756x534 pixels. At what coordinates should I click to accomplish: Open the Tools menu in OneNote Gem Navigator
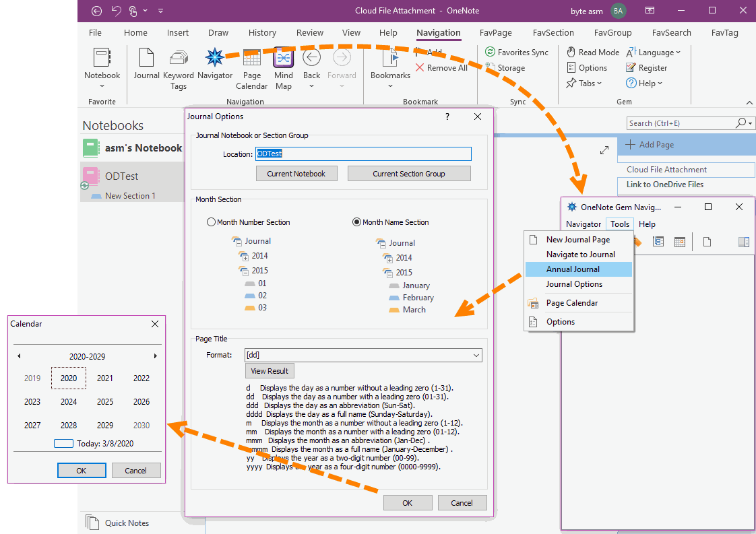(x=619, y=224)
